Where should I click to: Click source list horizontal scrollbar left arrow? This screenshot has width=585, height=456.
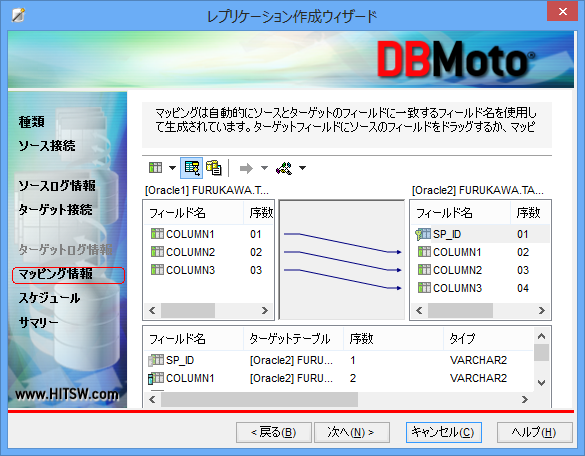point(152,310)
